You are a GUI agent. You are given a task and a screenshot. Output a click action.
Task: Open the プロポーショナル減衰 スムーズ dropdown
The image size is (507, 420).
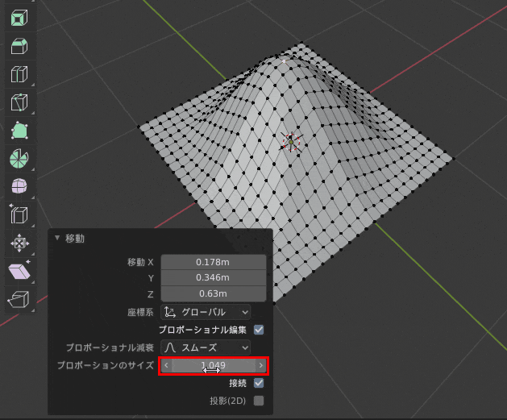pos(206,347)
